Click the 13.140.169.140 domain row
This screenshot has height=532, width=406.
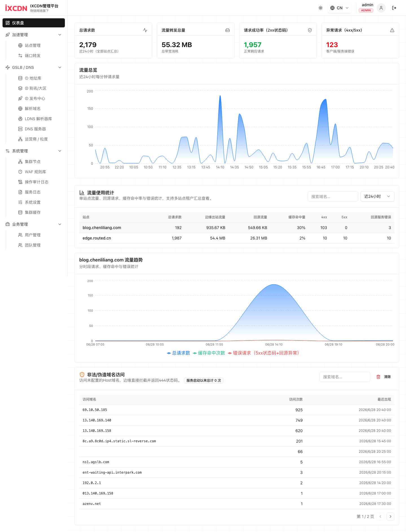[237, 420]
